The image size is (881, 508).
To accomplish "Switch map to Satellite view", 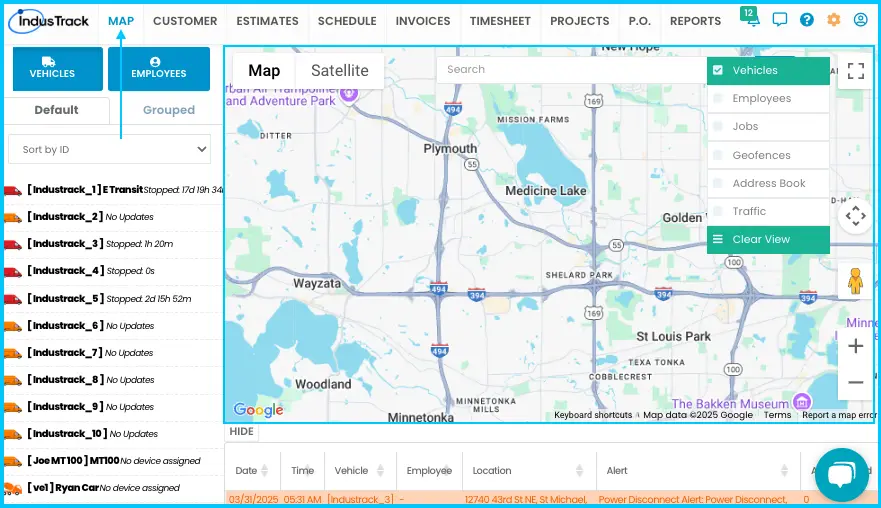I will point(340,71).
